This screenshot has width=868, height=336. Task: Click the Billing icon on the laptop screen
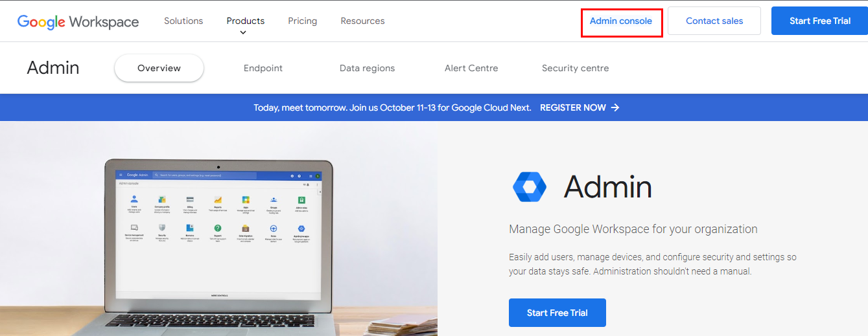coord(190,199)
